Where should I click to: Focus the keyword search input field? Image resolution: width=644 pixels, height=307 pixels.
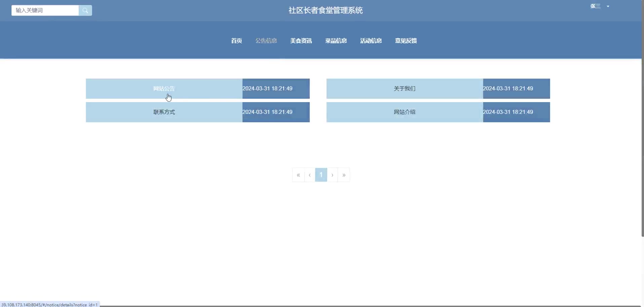tap(45, 10)
